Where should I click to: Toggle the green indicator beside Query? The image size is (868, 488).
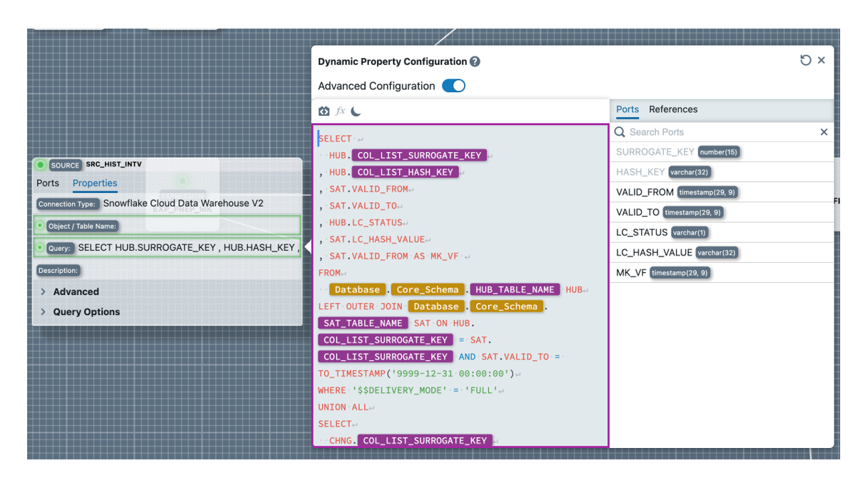[40, 248]
